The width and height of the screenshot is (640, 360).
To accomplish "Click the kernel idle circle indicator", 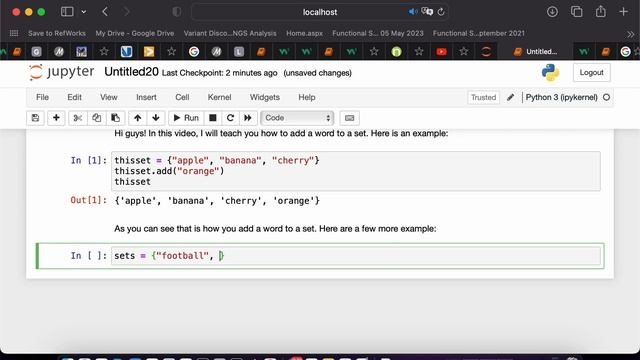I will click(607, 98).
